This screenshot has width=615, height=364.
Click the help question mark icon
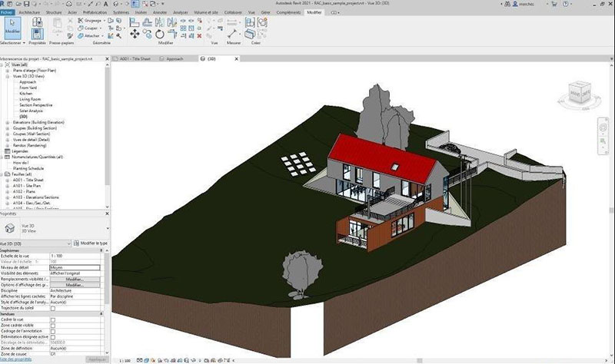click(566, 4)
